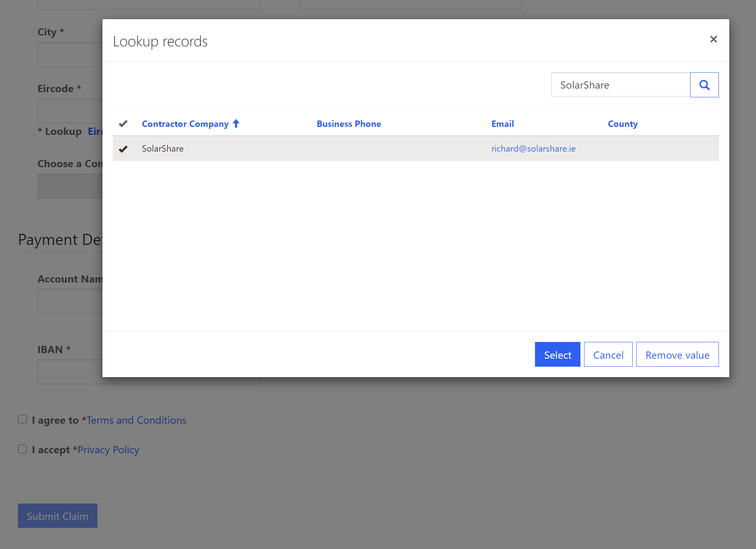Check the Privacy Policy acceptance box
Screen dimensions: 756x549
click(x=22, y=449)
